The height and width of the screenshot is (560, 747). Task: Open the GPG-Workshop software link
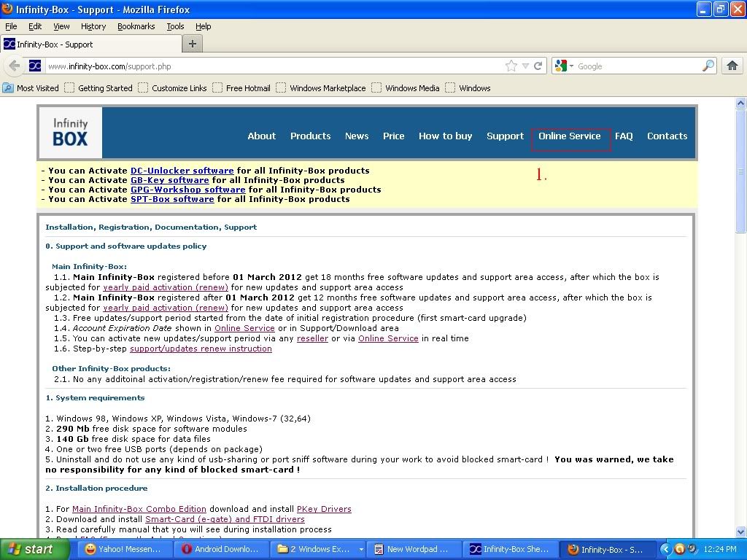pyautogui.click(x=187, y=190)
